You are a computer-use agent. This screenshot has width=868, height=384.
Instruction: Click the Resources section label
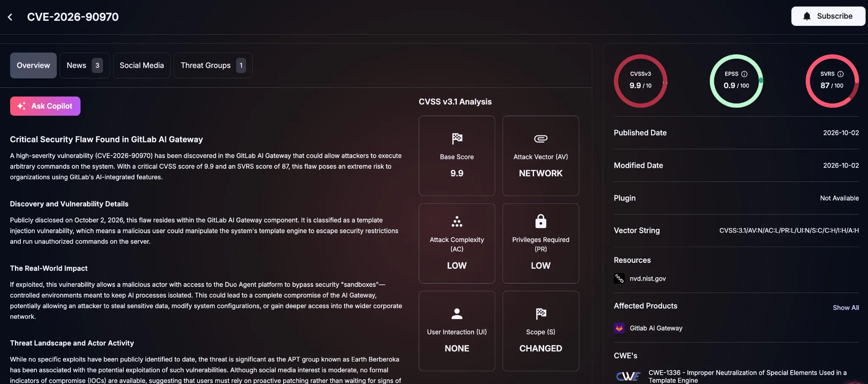632,260
